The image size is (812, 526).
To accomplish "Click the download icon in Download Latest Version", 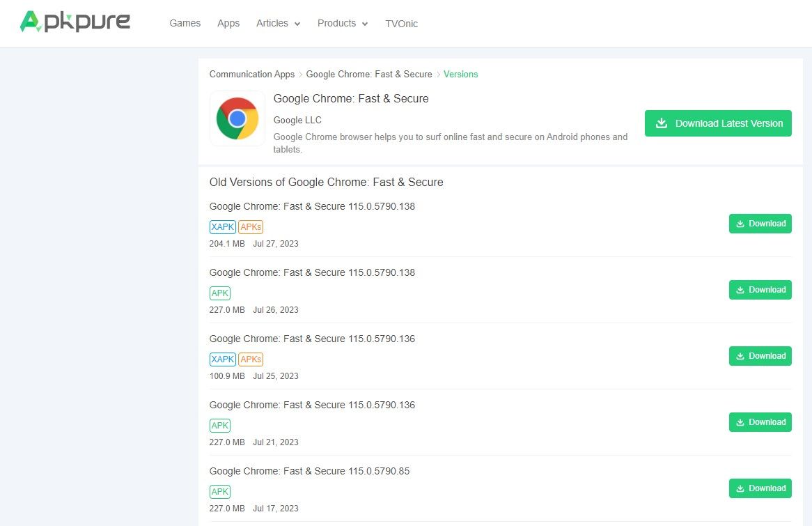I will point(660,123).
